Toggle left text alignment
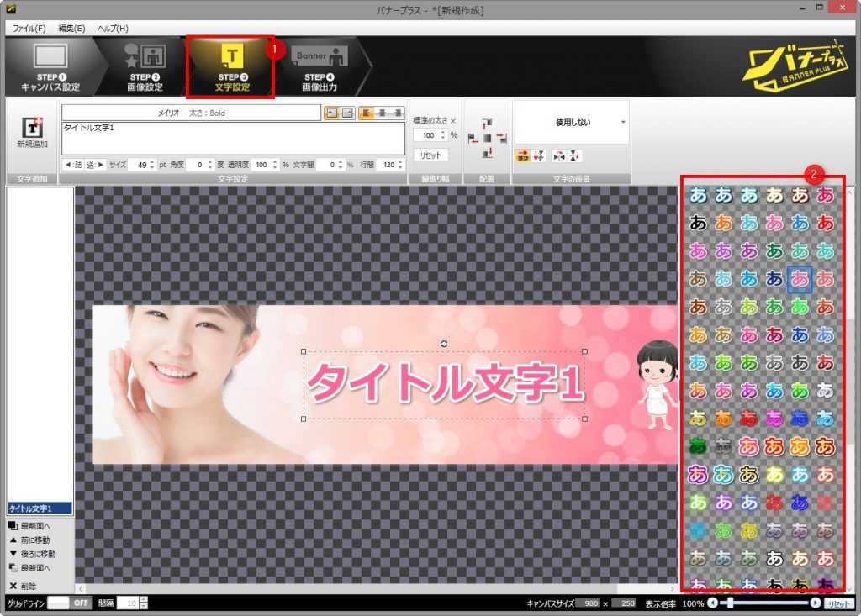The image size is (861, 616). pyautogui.click(x=367, y=113)
